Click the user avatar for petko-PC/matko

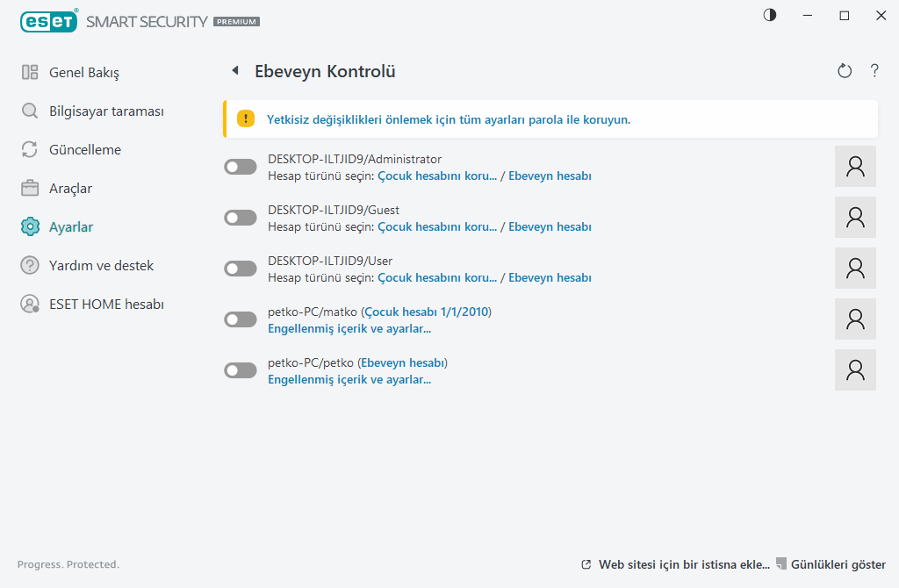click(854, 319)
